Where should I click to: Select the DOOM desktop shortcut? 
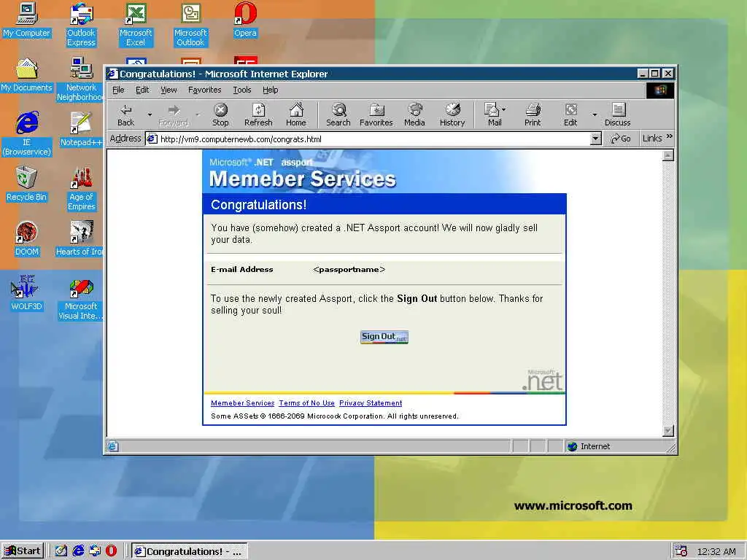click(x=27, y=239)
